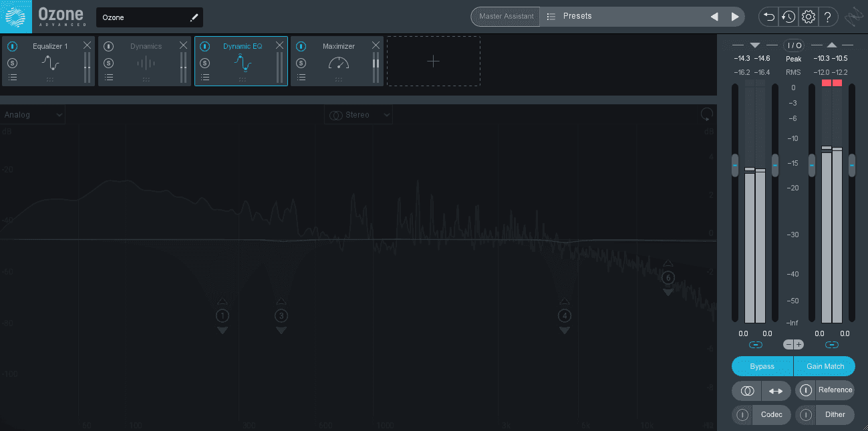Link the input gain faders
This screenshot has width=868, height=431.
point(756,345)
